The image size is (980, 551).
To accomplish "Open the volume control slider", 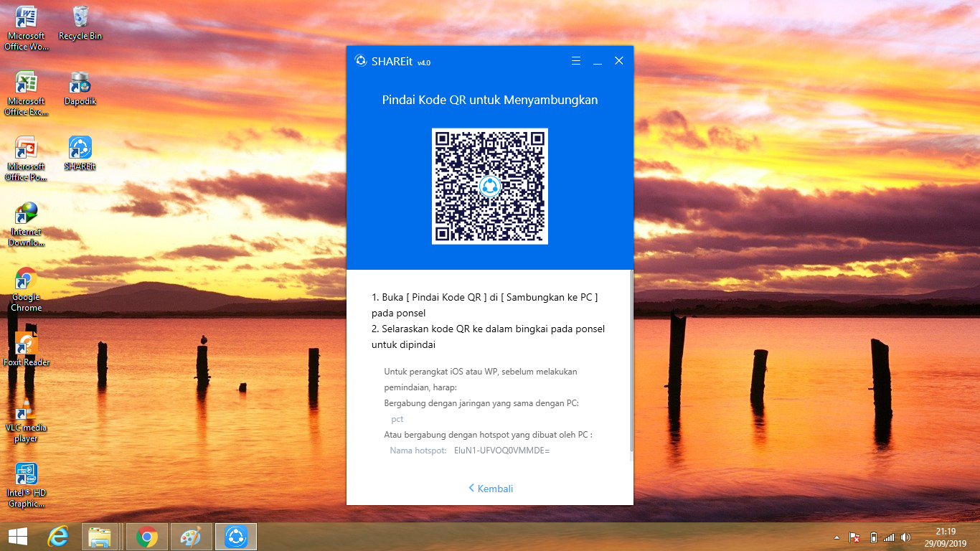I will (x=905, y=537).
